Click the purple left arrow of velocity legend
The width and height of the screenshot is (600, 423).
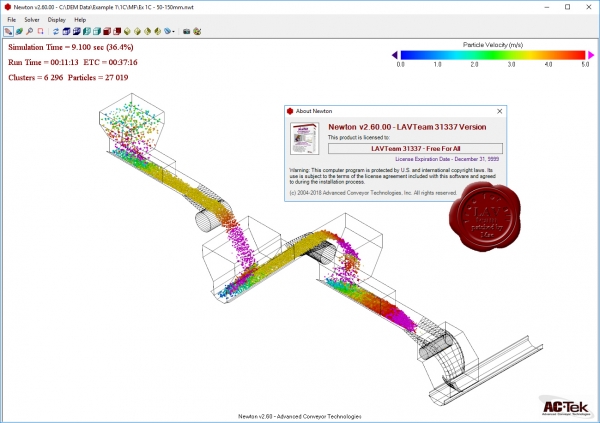(395, 55)
